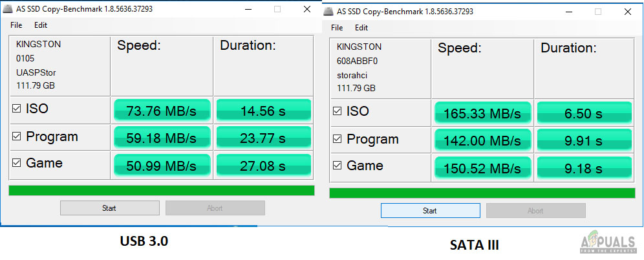Open the File menu in the SATA III window
The width and height of the screenshot is (644, 260).
tap(337, 28)
